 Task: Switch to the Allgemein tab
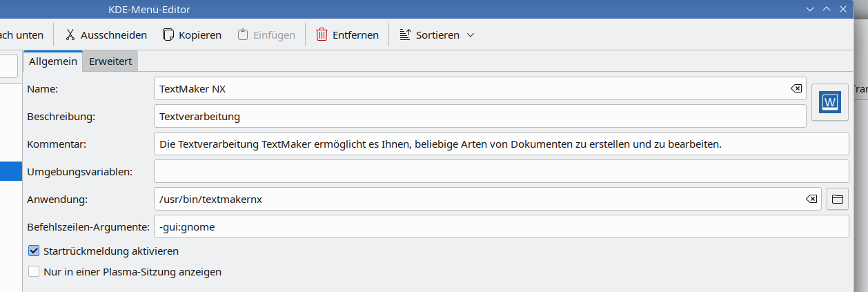pyautogui.click(x=53, y=61)
